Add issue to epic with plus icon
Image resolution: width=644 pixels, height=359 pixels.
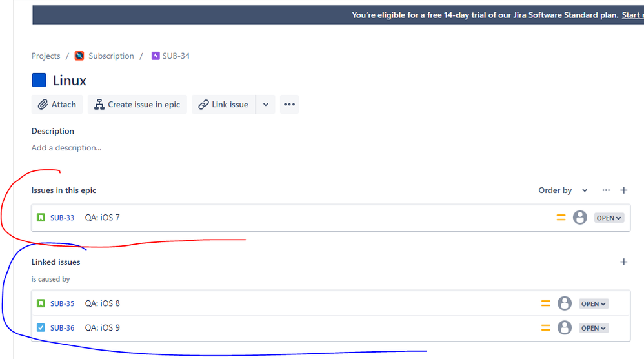(x=623, y=190)
